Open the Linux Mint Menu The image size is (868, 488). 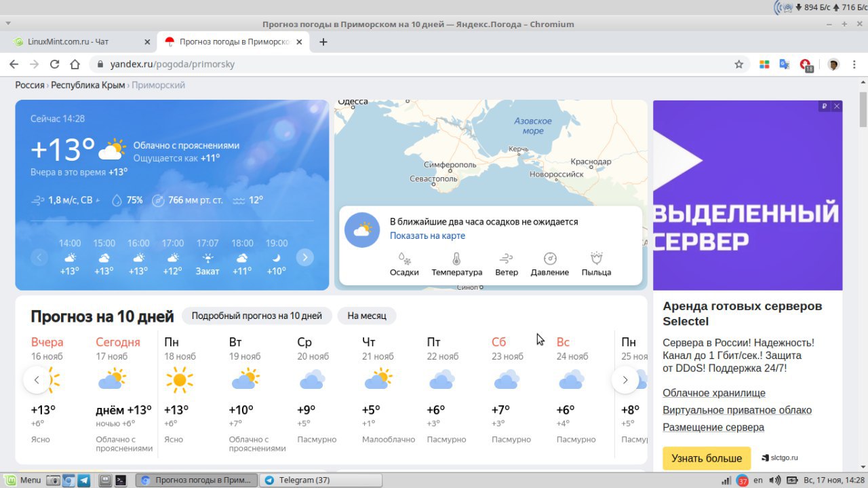22,480
